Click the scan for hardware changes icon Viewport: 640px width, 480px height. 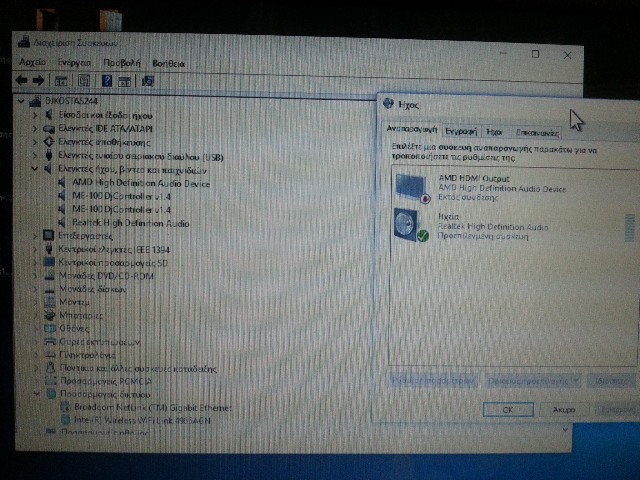(148, 80)
